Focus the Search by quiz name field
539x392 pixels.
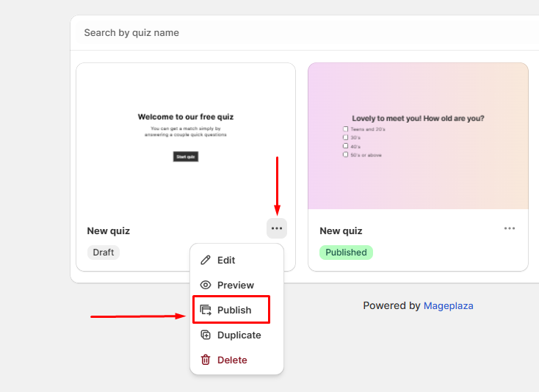click(294, 33)
